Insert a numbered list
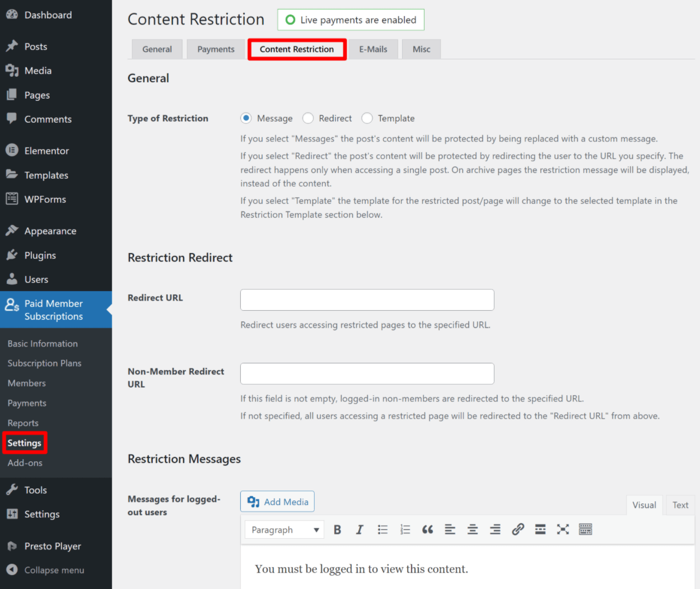 (x=405, y=530)
